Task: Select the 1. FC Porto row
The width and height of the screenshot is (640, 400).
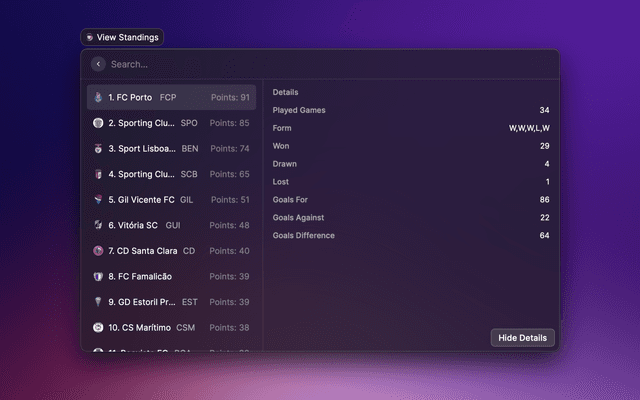Action: click(x=170, y=98)
